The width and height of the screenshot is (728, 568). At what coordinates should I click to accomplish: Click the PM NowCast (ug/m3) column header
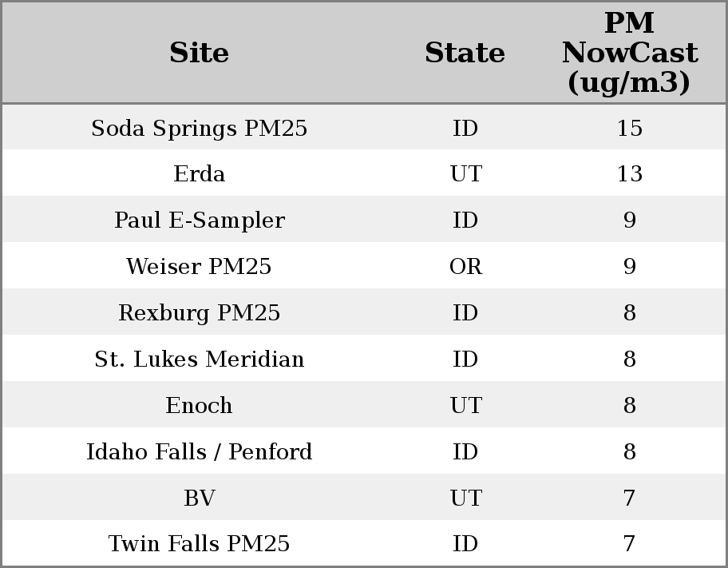(x=629, y=53)
